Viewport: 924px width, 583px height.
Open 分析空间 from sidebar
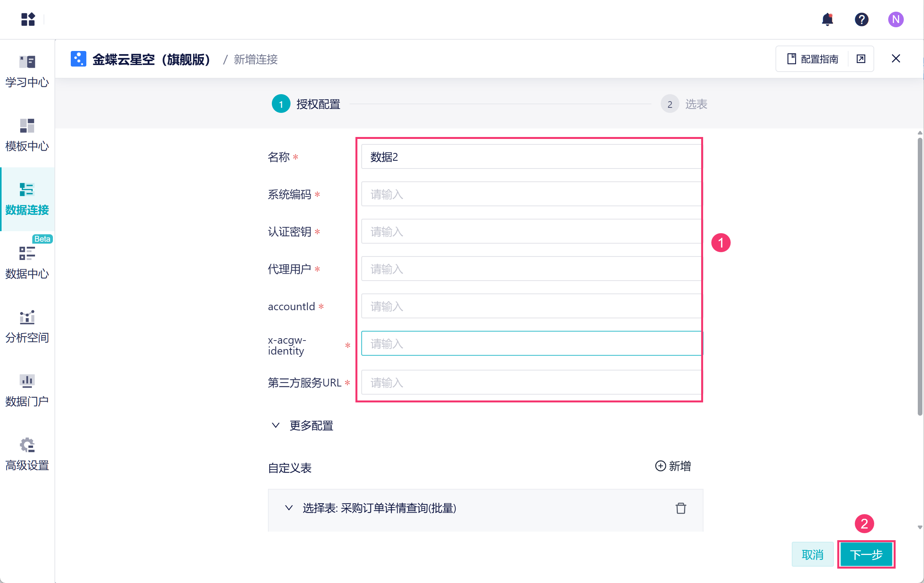(x=27, y=327)
